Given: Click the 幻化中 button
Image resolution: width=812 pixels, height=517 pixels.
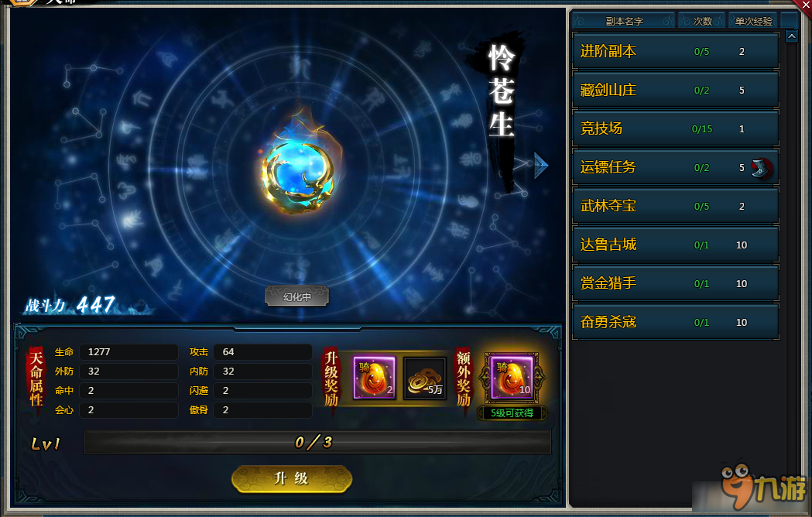Looking at the screenshot, I should [296, 296].
